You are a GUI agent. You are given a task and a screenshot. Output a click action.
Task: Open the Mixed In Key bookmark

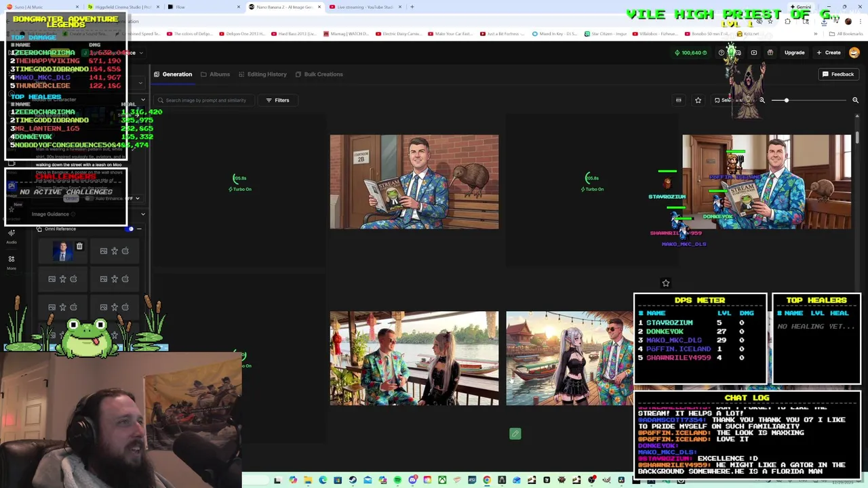(554, 33)
